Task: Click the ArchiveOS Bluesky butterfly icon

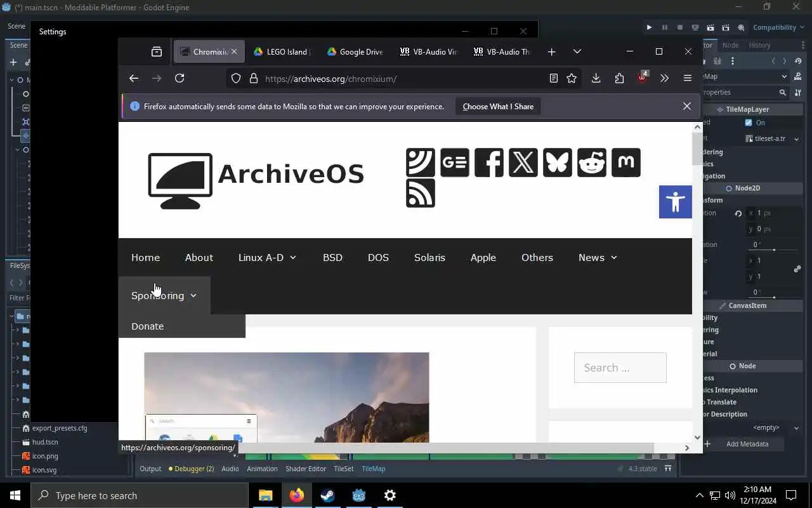Action: tap(557, 163)
